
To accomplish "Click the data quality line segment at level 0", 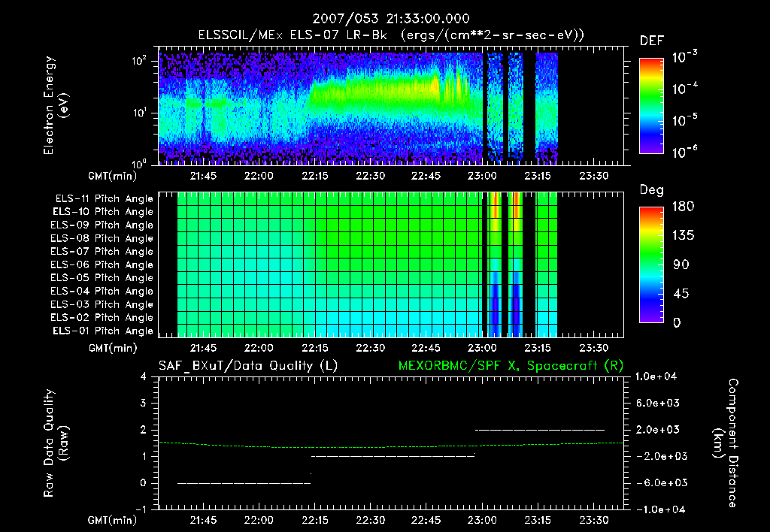I will [x=244, y=483].
